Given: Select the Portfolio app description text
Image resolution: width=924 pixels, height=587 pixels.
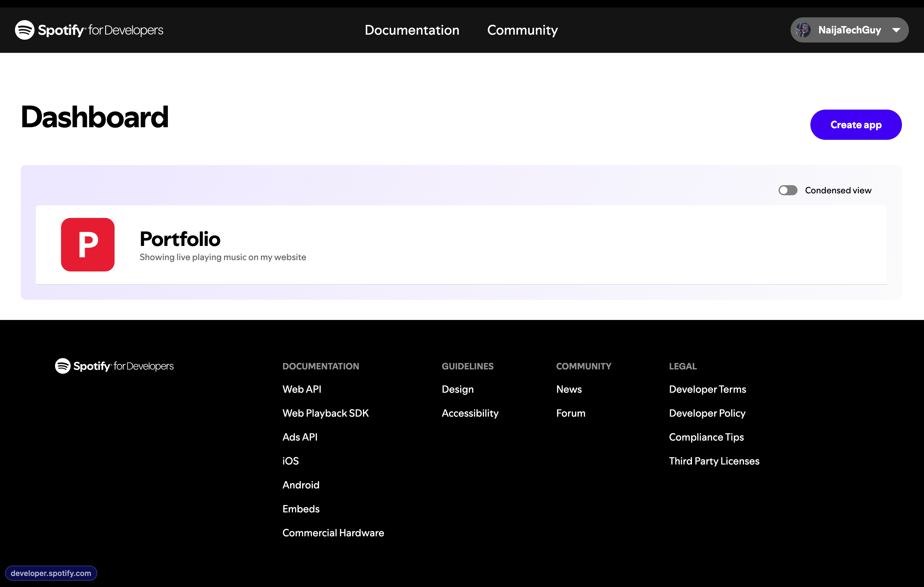Looking at the screenshot, I should [x=223, y=257].
